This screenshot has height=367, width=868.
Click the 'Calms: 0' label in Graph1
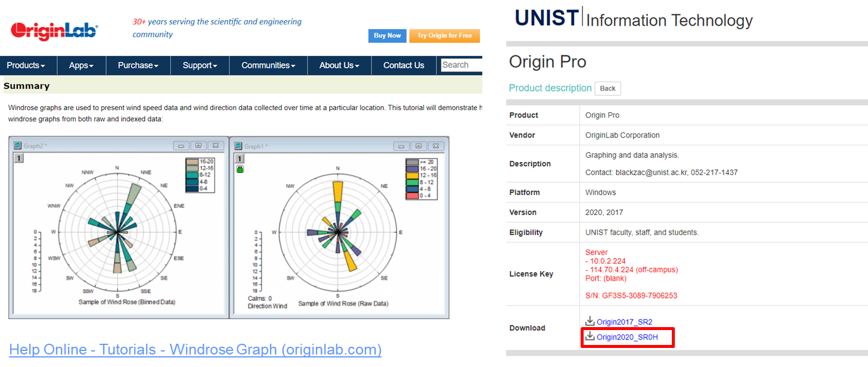click(260, 298)
